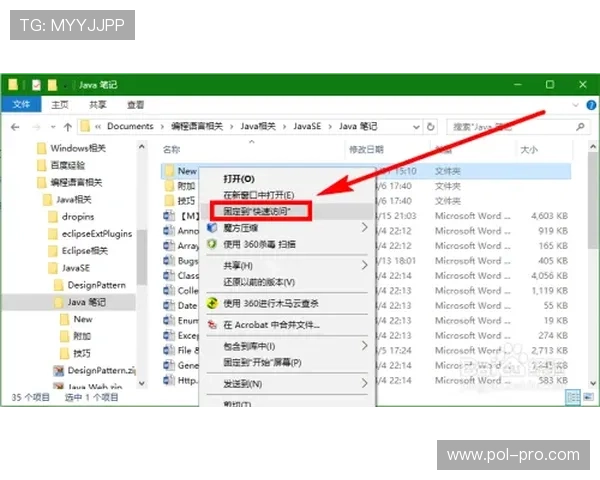Screen dimensions: 600x480
Task: Select the Date Word document icon
Action: (x=169, y=305)
